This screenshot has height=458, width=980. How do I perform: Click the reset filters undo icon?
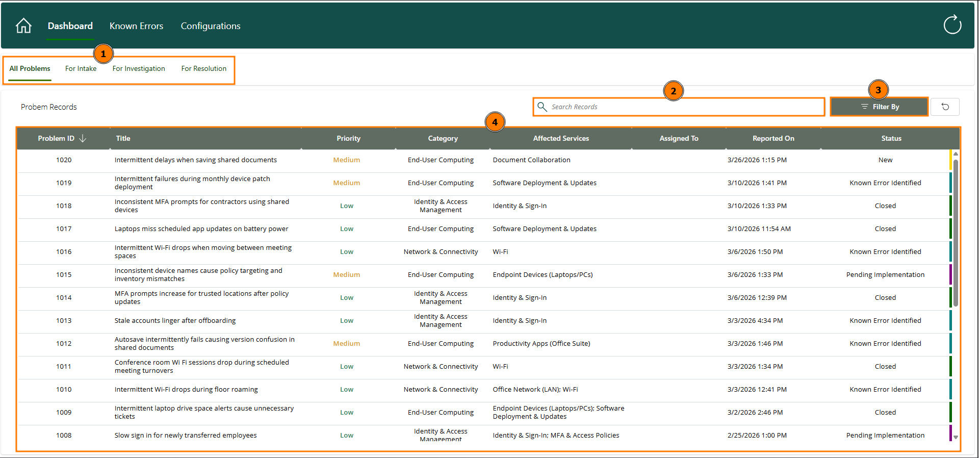945,107
